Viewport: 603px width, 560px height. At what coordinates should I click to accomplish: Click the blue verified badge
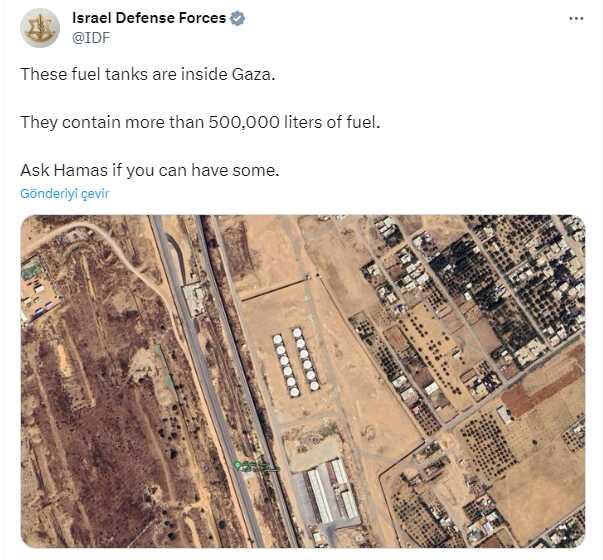tap(239, 19)
